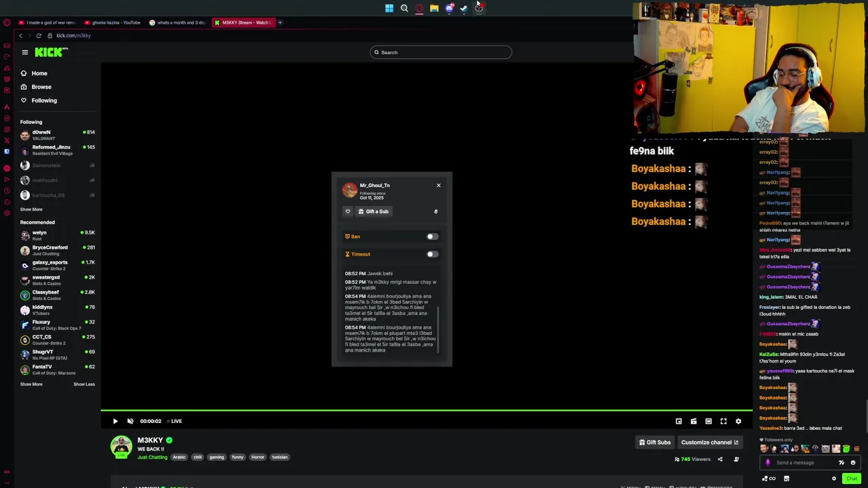This screenshot has height=488, width=868.
Task: Unmute the stream volume
Action: 130,421
